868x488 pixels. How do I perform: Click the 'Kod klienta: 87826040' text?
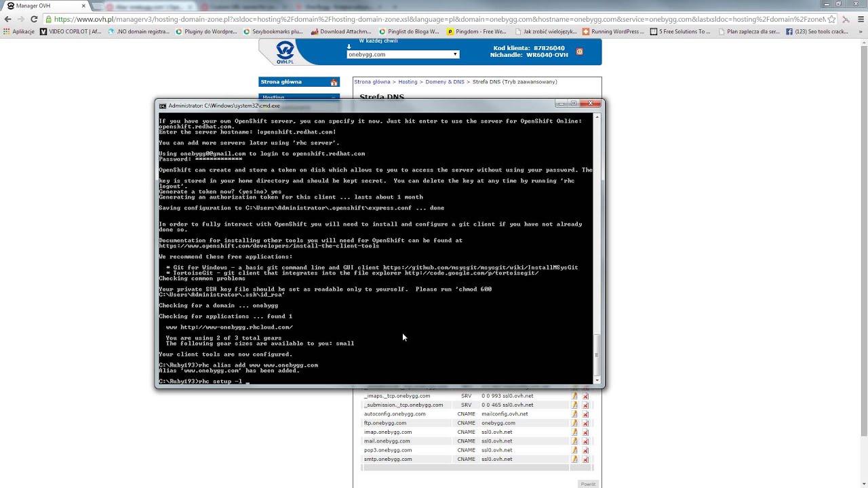coord(529,48)
